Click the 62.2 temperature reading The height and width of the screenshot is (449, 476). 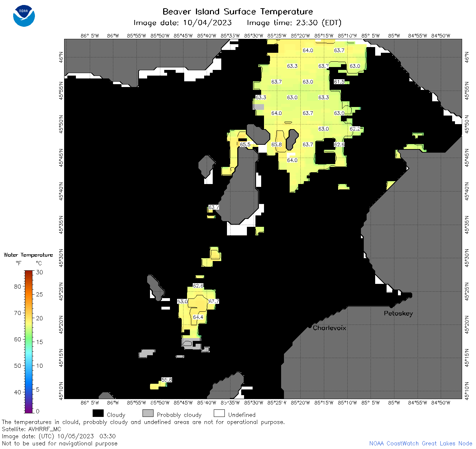click(355, 129)
